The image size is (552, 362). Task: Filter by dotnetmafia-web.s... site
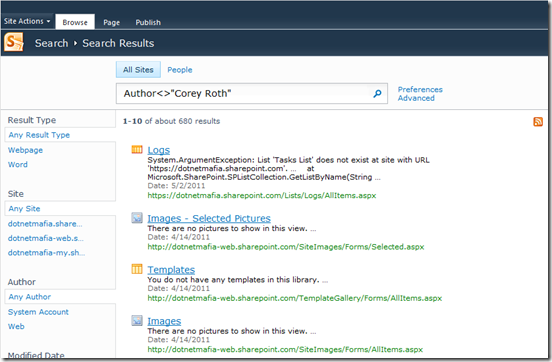coord(46,238)
